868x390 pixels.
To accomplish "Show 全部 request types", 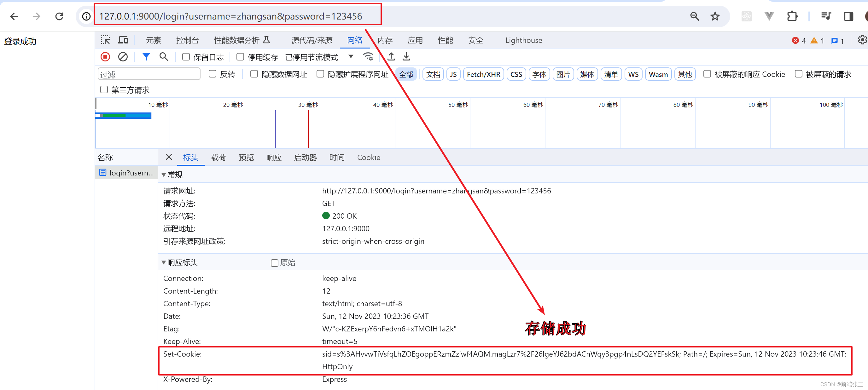I will (x=406, y=74).
